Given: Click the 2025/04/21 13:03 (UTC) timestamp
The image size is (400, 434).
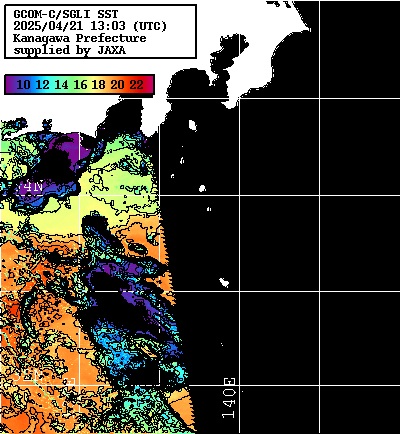Looking at the screenshot, I should (90, 26).
